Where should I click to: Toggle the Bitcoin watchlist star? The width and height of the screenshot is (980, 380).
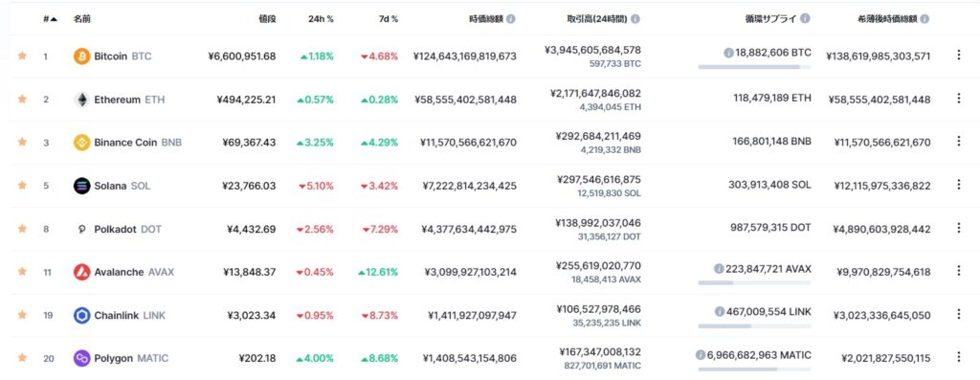click(x=23, y=56)
